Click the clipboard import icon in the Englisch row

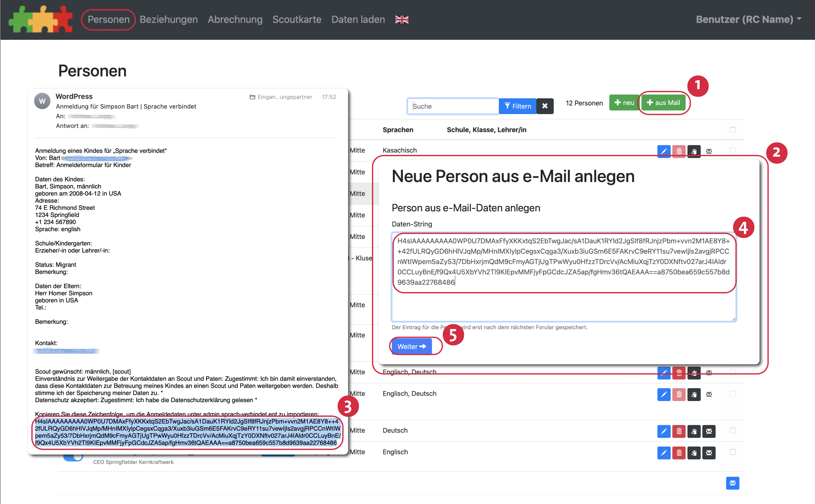[694, 453]
